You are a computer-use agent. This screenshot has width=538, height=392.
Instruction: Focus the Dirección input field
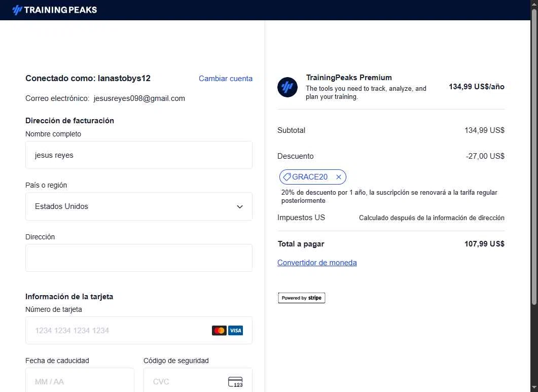tap(139, 258)
